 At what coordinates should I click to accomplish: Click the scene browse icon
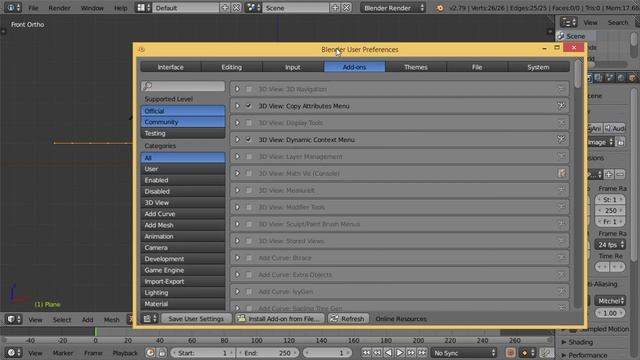(253, 8)
